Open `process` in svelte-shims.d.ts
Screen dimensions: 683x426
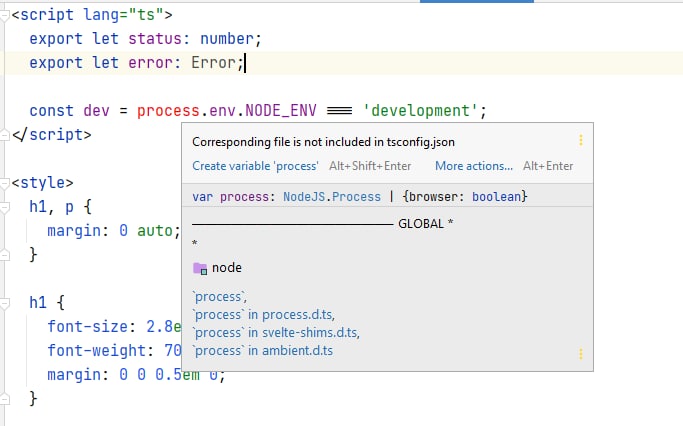click(276, 333)
